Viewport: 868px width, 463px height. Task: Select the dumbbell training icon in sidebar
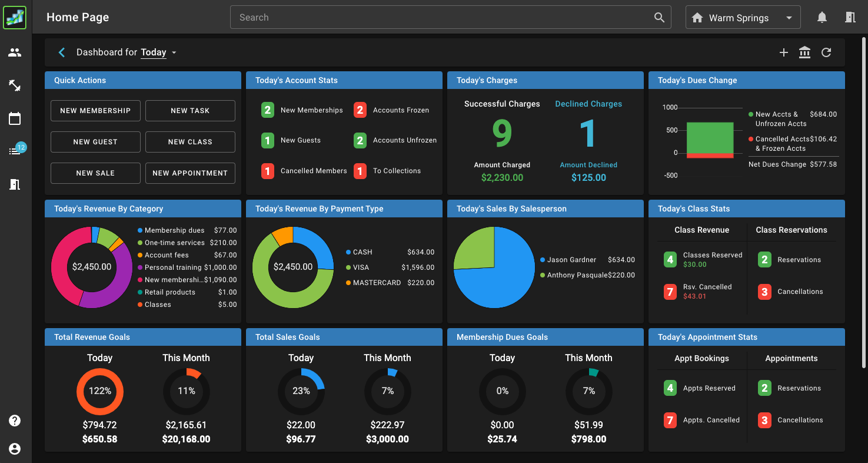(x=15, y=85)
